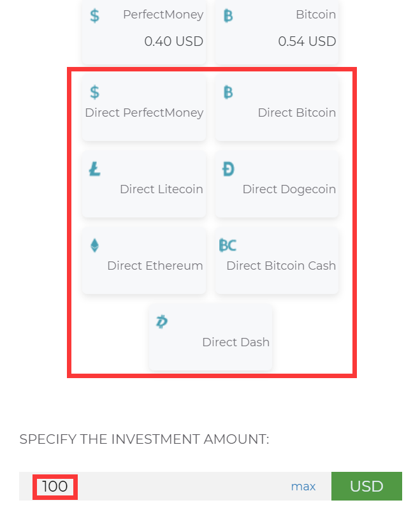Choose Direct Bitcoin payment card
The image size is (420, 505).
coord(277,108)
